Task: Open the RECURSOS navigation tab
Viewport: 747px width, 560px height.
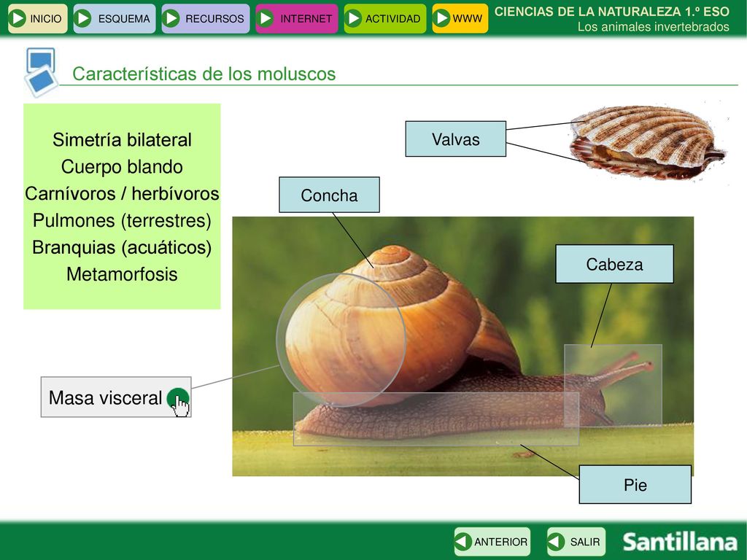Action: (205, 18)
